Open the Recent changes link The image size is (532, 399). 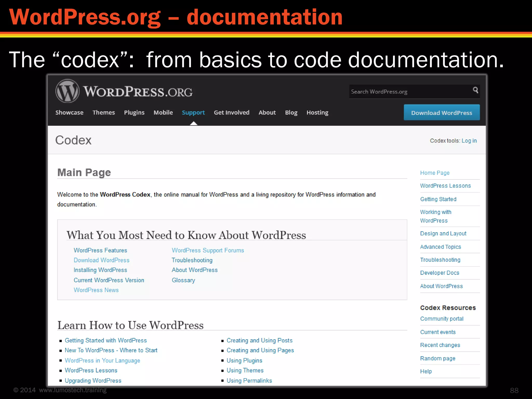pos(440,345)
